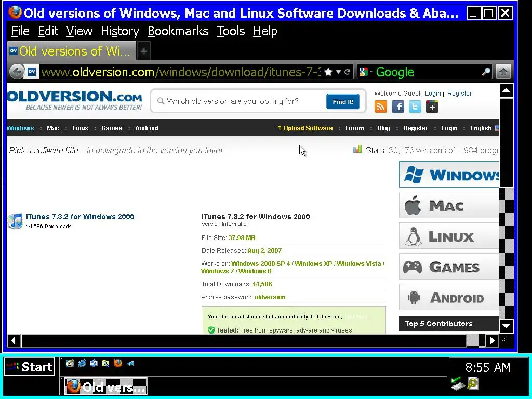Click the Show Desktop quick launch icon
The width and height of the screenshot is (532, 399).
70,363
